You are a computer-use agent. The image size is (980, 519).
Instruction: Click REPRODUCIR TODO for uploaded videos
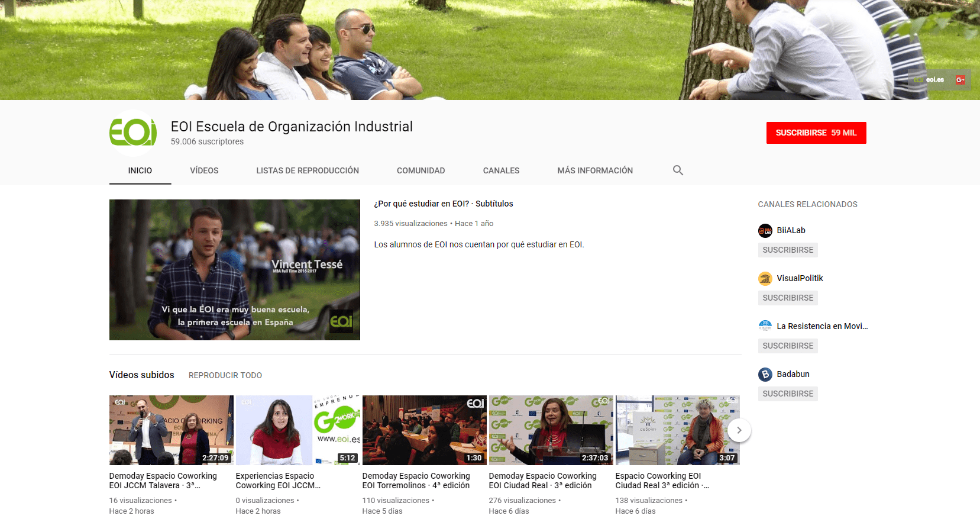[x=225, y=375]
